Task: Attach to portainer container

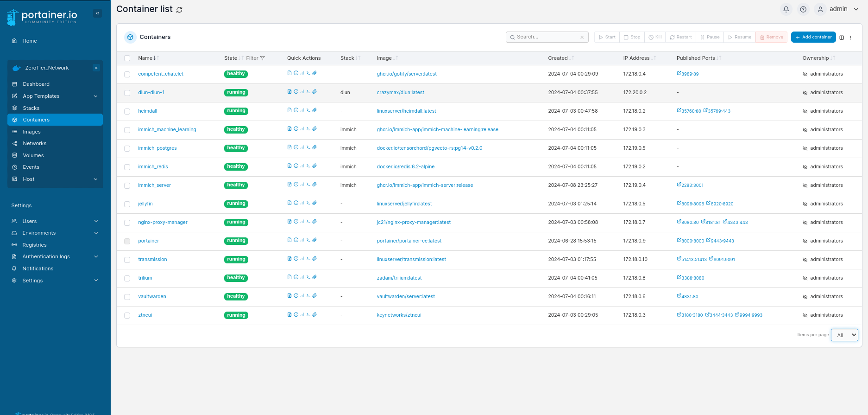Action: coord(314,240)
